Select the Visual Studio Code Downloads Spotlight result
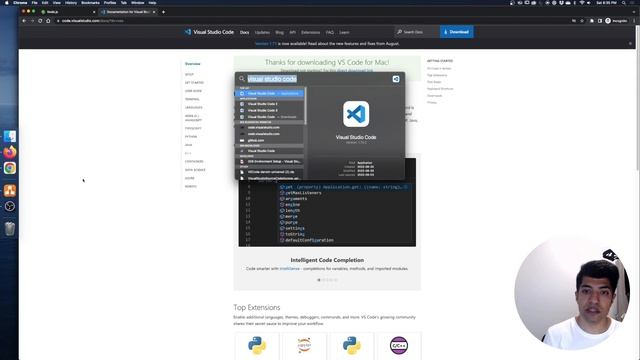The height and width of the screenshot is (360, 640). point(270,117)
